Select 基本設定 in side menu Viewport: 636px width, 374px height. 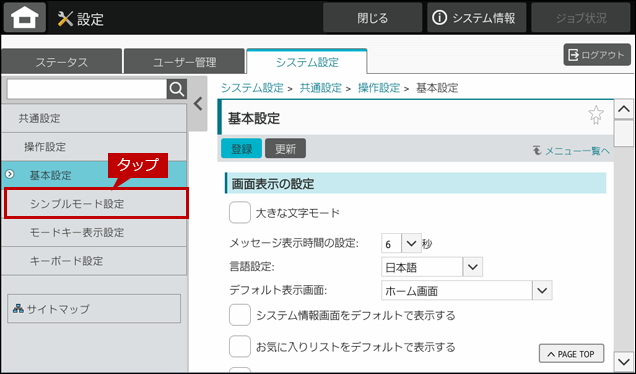tap(94, 175)
